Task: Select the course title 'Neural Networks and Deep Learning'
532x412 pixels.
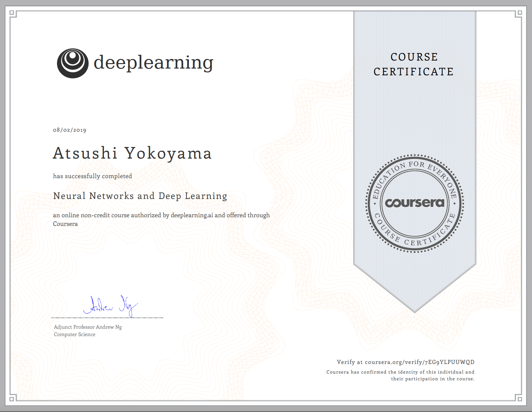Action: (x=140, y=196)
